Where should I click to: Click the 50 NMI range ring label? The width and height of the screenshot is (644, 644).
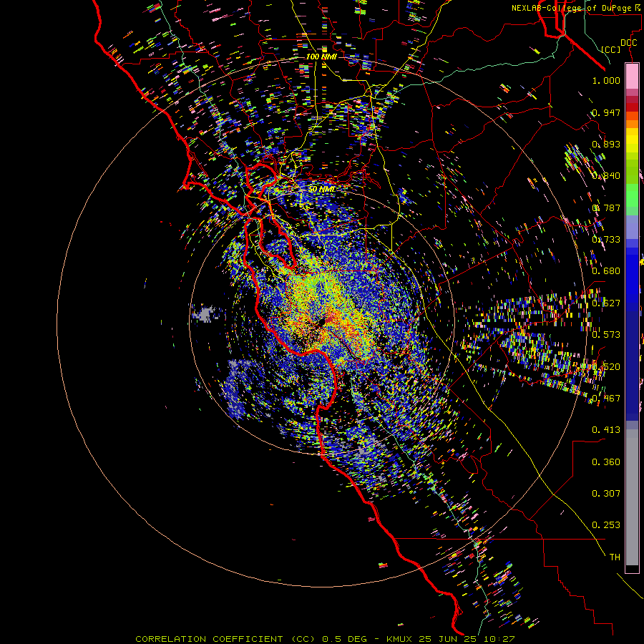321,190
